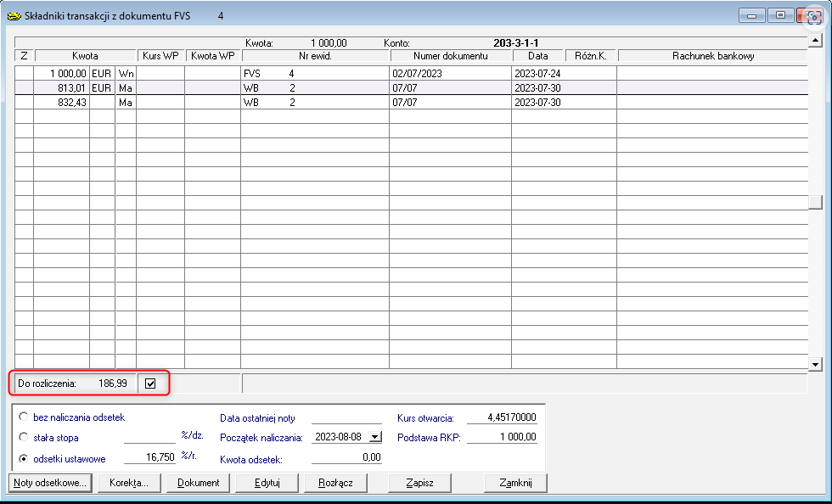Click the Z column header

point(24,56)
